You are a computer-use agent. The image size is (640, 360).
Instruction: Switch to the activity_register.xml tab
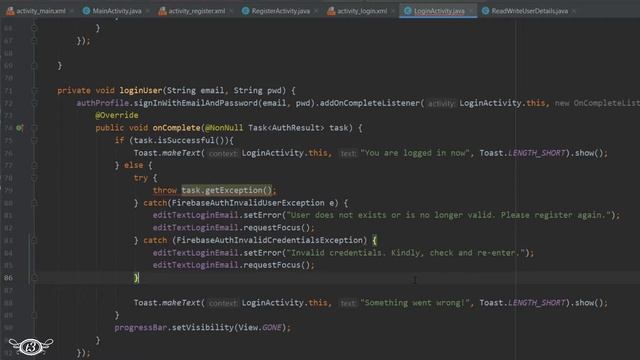click(192, 11)
